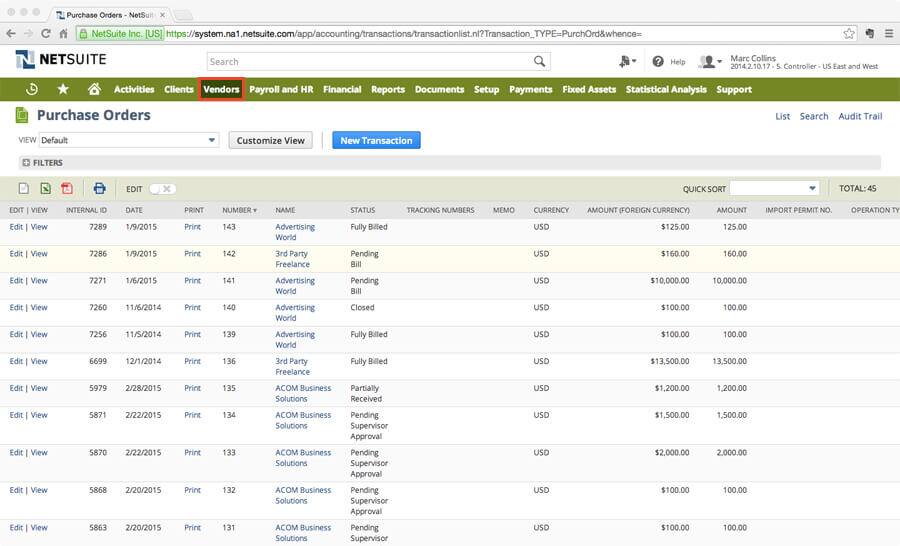Click Print for purchase order 134
Screen dimensions: 900x546
point(192,415)
